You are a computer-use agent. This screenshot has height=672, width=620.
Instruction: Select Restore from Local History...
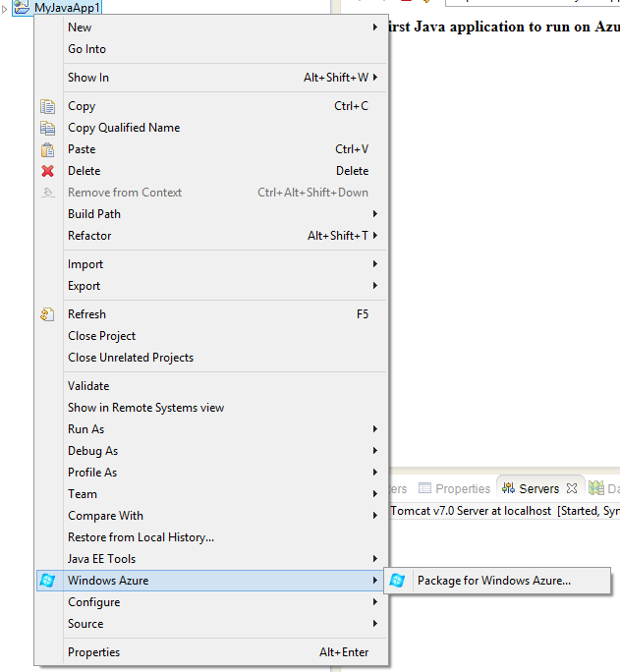click(x=141, y=537)
